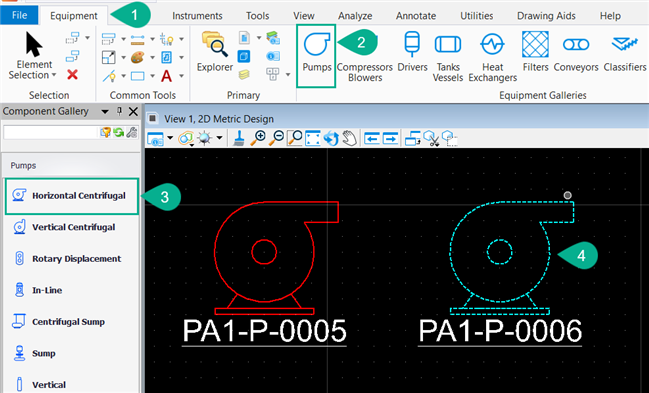
Task: Activate the Pan View hand tool
Action: point(350,138)
